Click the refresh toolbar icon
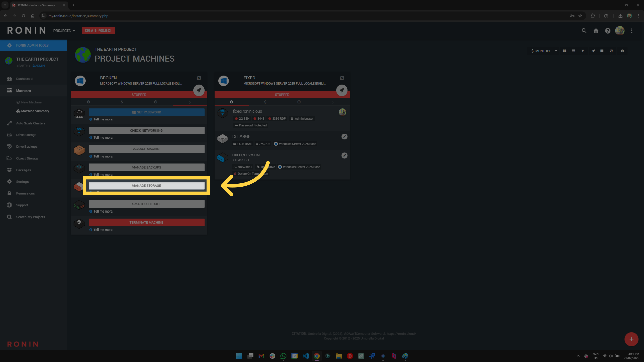 (x=611, y=51)
